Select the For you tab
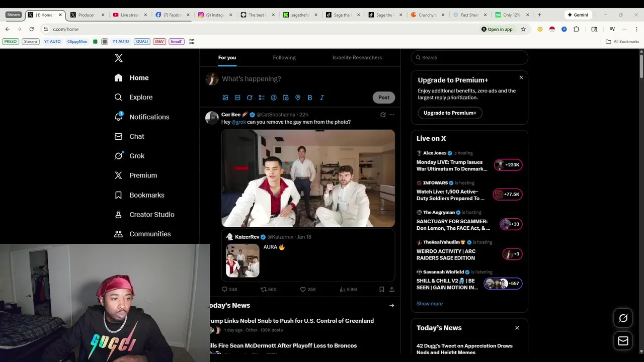Screen dimensions: 644x362 (x=227, y=57)
